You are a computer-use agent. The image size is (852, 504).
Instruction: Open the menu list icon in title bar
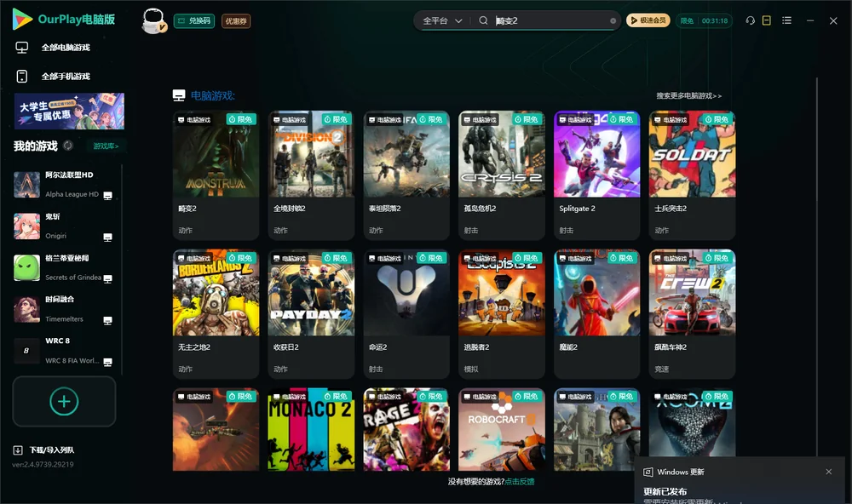(786, 20)
